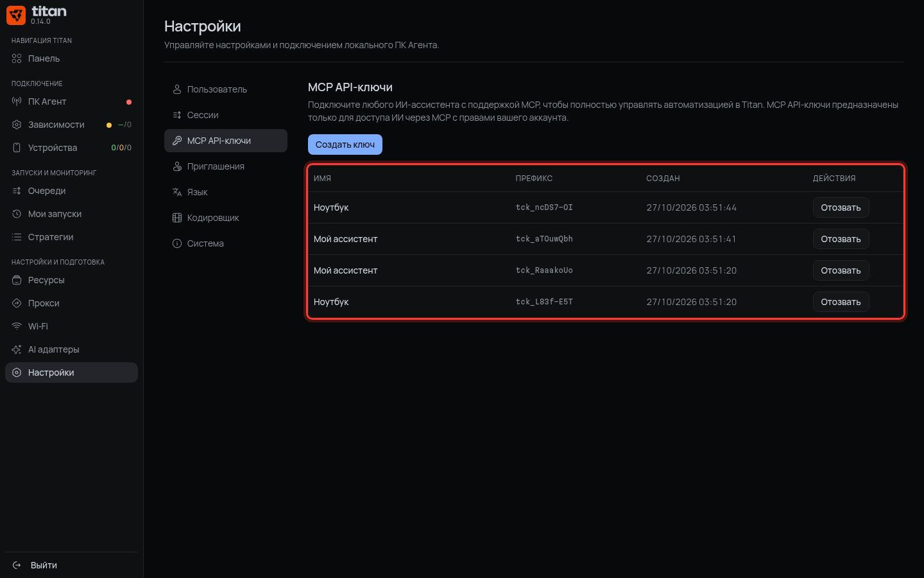
Task: Click Мой ассистент in the tck_aTOuwQbh row
Action: pyautogui.click(x=345, y=239)
